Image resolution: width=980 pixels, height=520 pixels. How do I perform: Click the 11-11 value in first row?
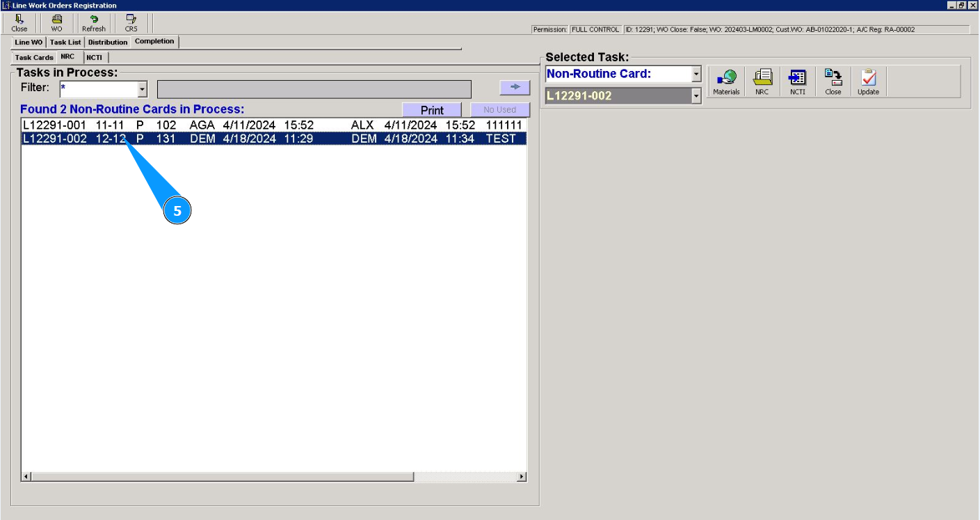click(x=110, y=125)
